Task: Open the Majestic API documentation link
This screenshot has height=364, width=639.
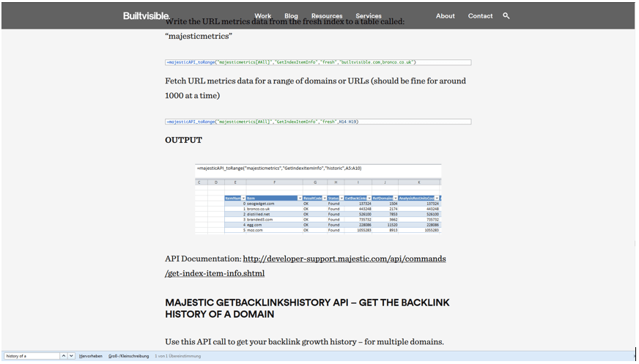Action: (306, 266)
